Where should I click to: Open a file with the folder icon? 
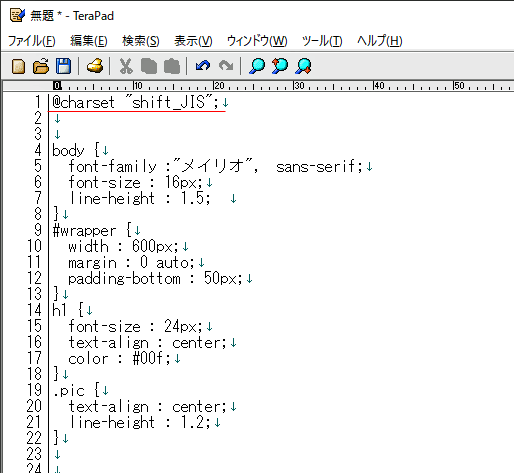click(x=41, y=66)
